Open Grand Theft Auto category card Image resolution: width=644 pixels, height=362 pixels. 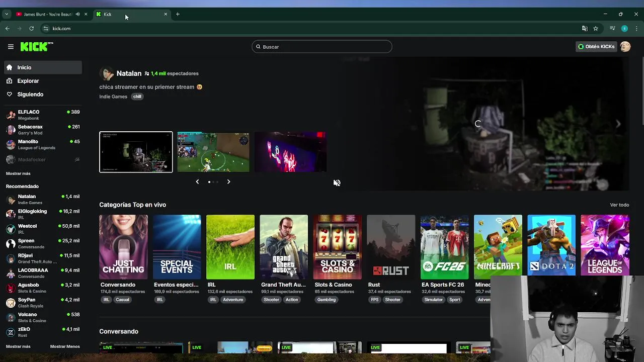pos(284,247)
